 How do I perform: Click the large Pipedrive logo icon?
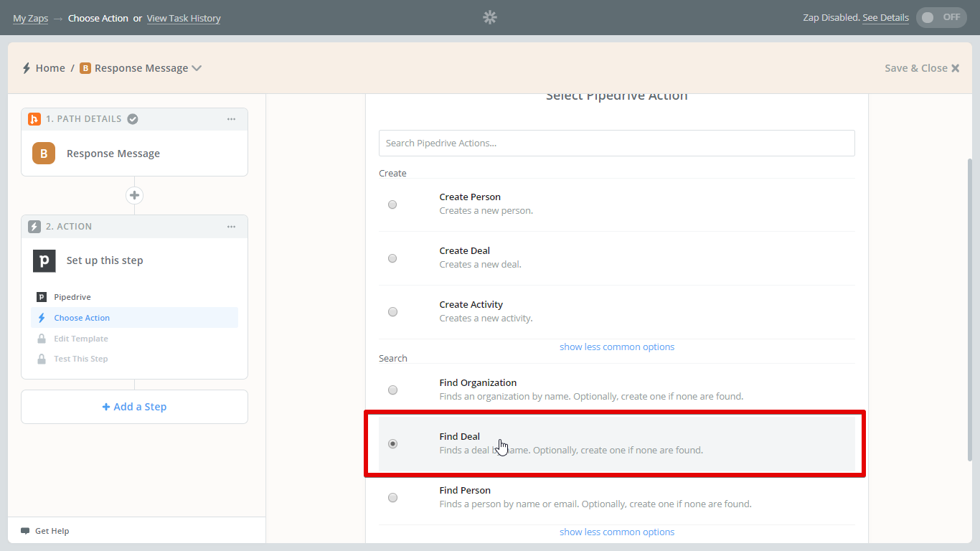pos(44,260)
